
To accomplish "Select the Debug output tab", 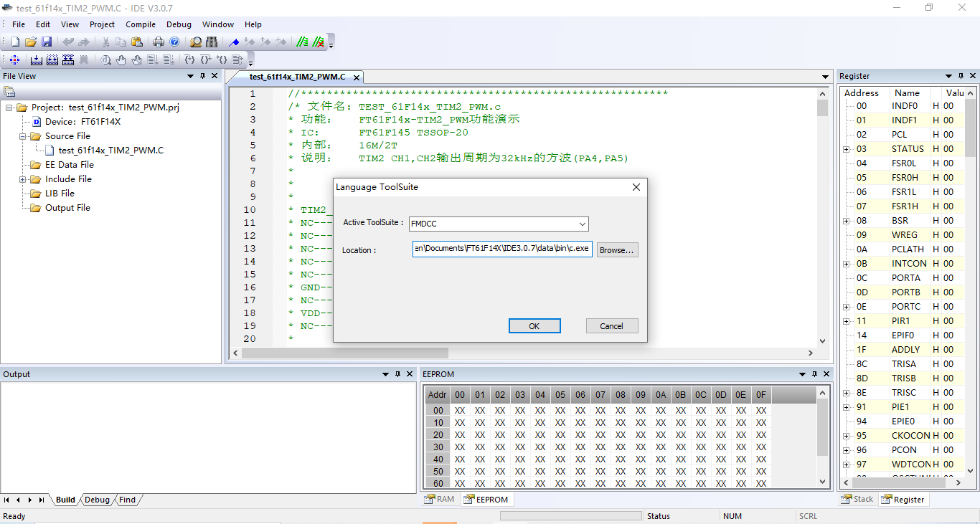I will [x=97, y=500].
